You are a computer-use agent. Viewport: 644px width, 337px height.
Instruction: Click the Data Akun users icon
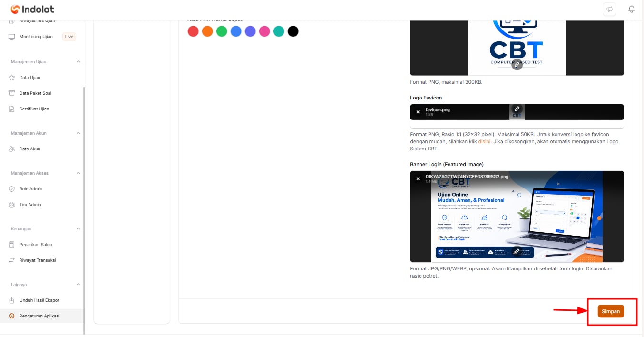(12, 149)
